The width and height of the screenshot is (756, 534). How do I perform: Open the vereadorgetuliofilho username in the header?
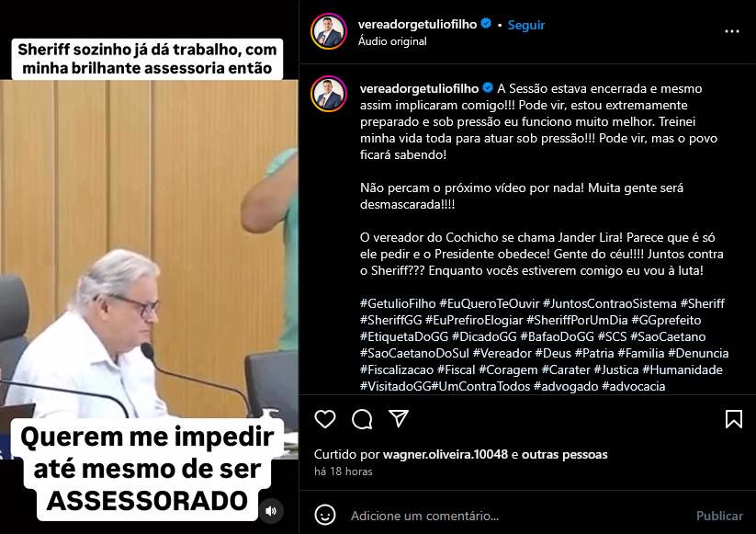point(418,24)
